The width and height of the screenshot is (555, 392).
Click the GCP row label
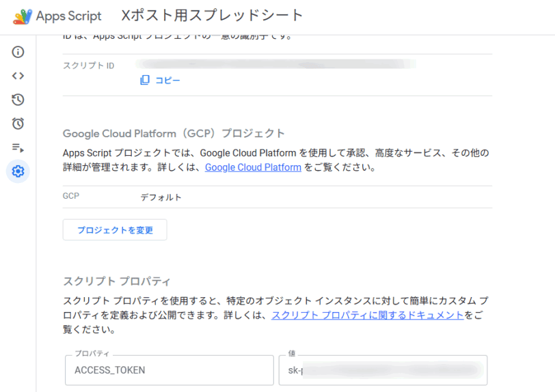(71, 196)
